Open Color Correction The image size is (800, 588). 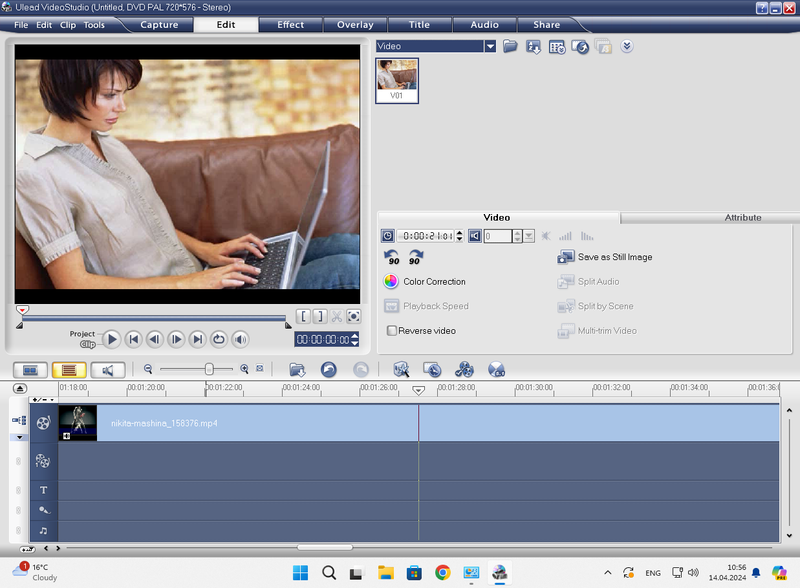424,281
